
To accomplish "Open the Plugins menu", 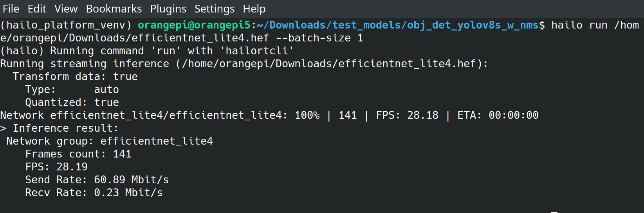I will [168, 9].
